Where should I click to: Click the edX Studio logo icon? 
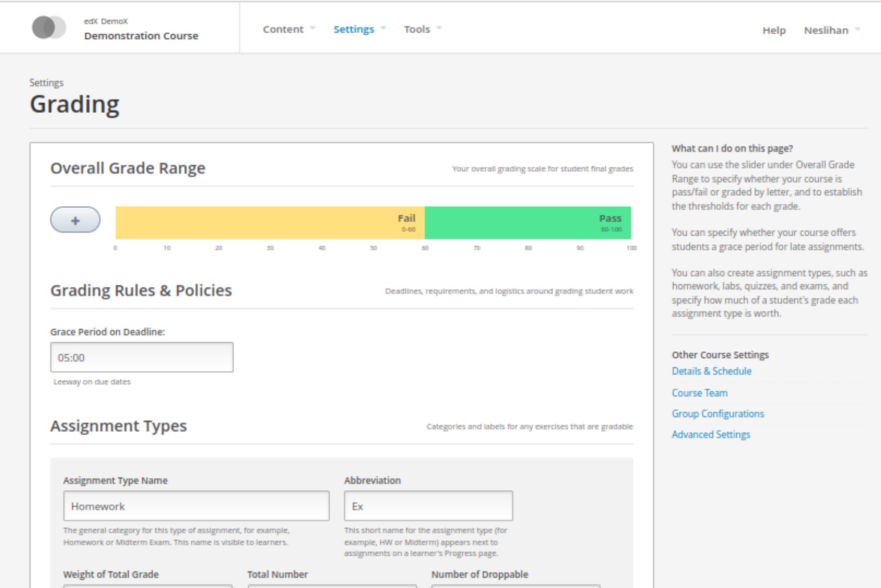[49, 27]
